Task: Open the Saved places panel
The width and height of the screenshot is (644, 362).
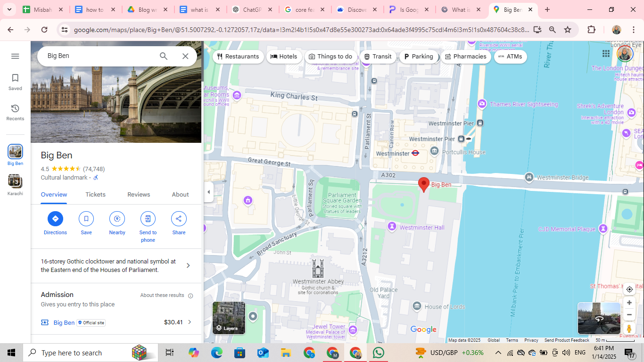Action: [15, 82]
